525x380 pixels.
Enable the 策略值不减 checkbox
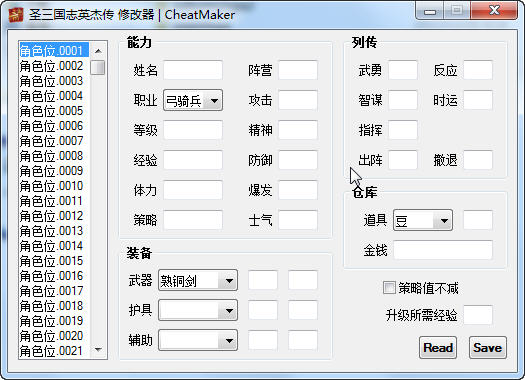(389, 288)
